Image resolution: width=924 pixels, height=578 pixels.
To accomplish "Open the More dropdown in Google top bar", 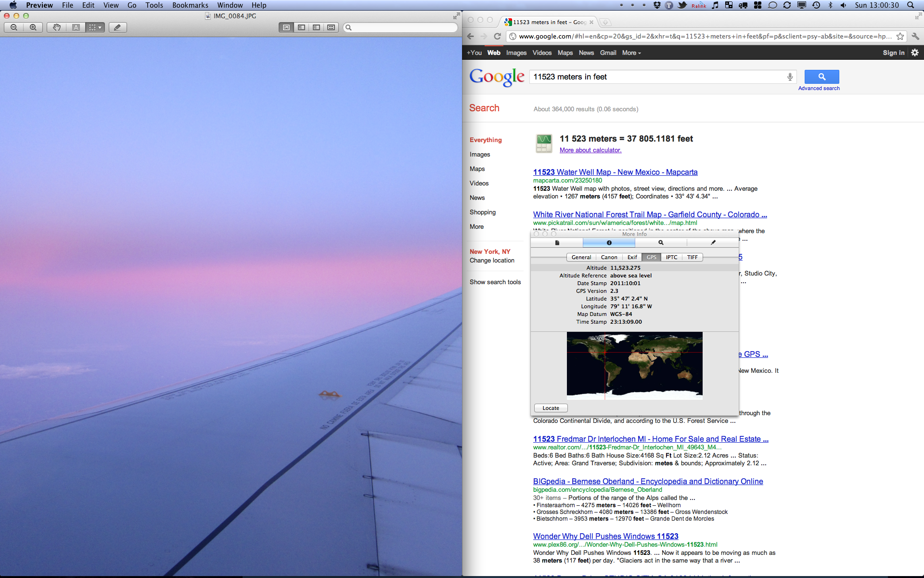I will pyautogui.click(x=631, y=53).
